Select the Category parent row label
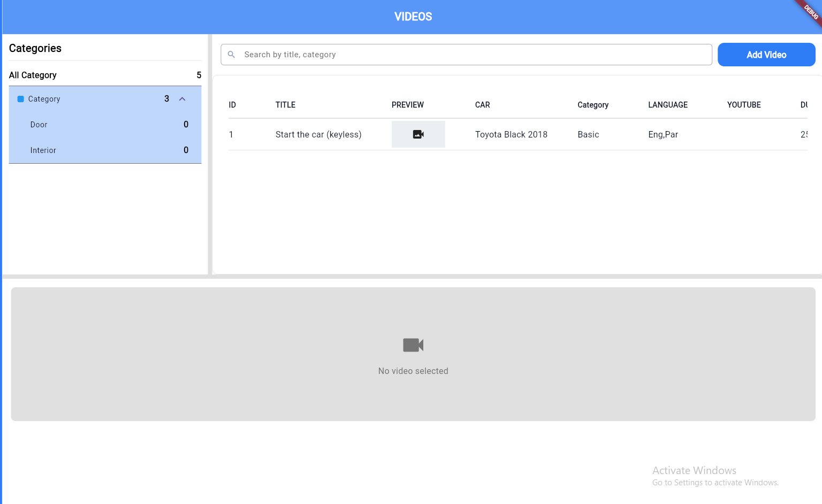This screenshot has width=822, height=504. coord(44,99)
